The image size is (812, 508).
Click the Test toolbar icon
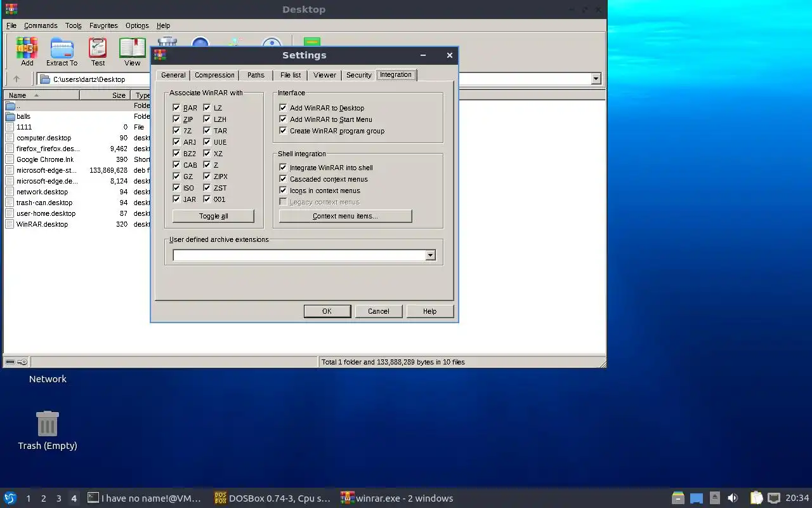pyautogui.click(x=98, y=51)
